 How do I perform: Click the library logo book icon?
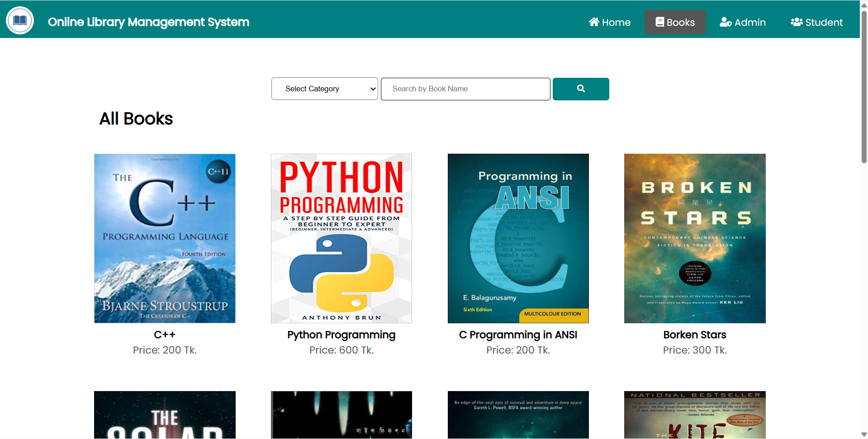coord(20,20)
